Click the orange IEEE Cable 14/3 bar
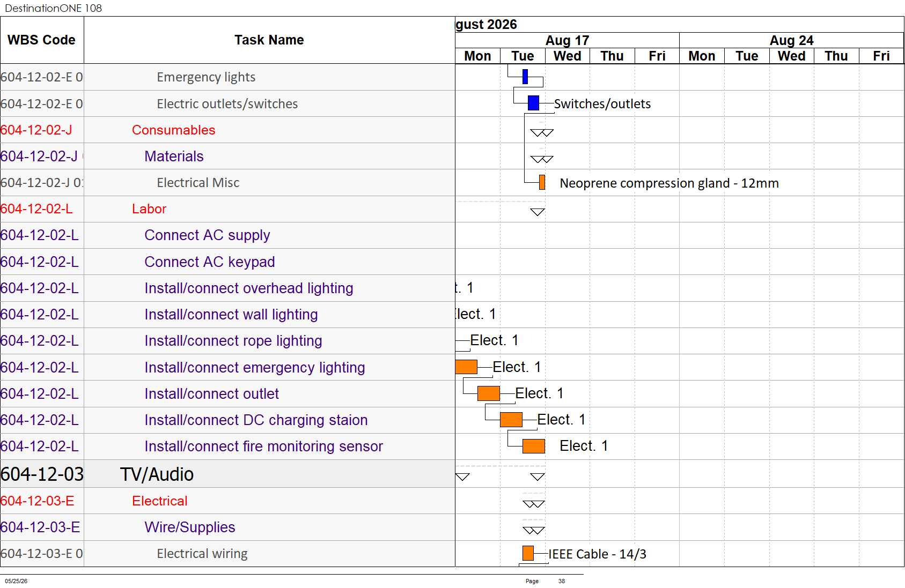 (x=528, y=553)
